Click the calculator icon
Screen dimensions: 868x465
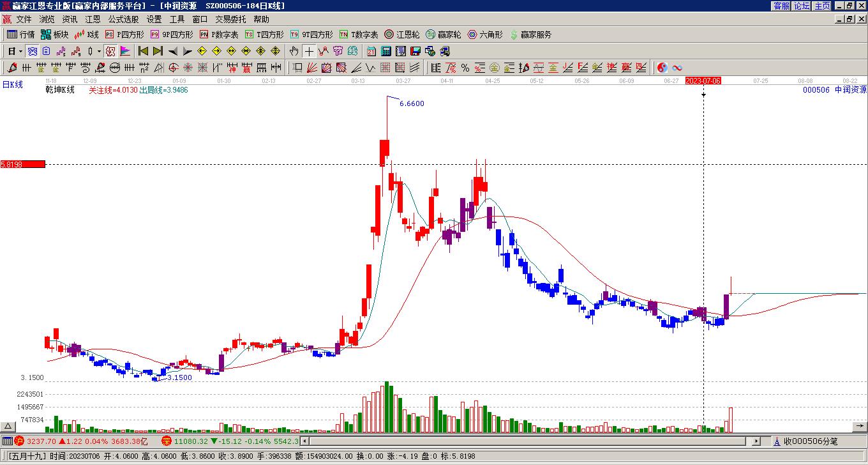[x=387, y=51]
